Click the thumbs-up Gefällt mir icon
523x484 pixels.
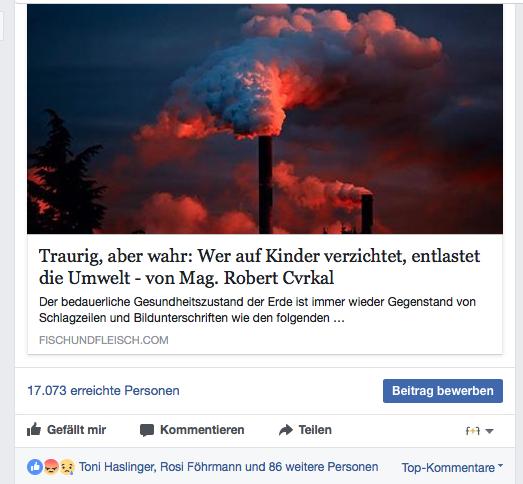34,430
